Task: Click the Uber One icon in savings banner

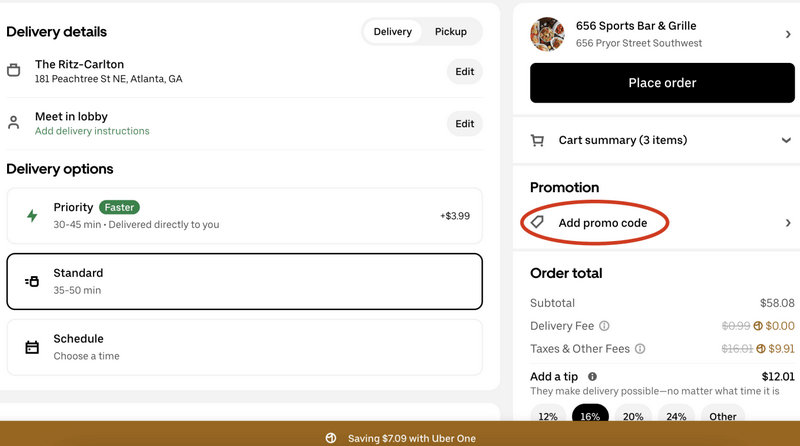Action: 331,438
